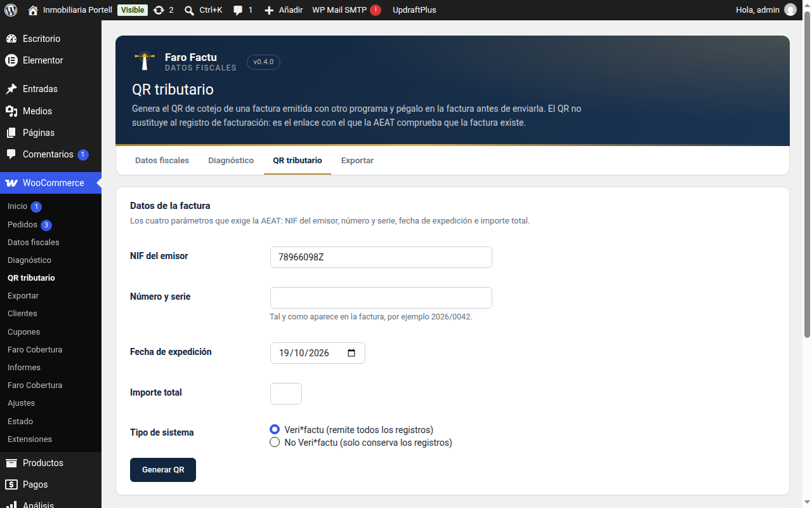
Task: Click the Visible status badge
Action: point(133,10)
